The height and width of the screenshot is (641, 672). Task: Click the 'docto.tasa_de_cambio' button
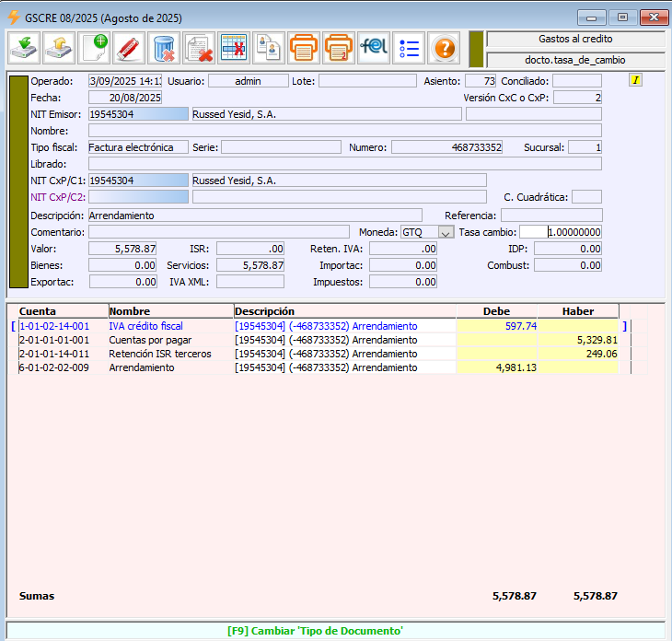[x=575, y=59]
